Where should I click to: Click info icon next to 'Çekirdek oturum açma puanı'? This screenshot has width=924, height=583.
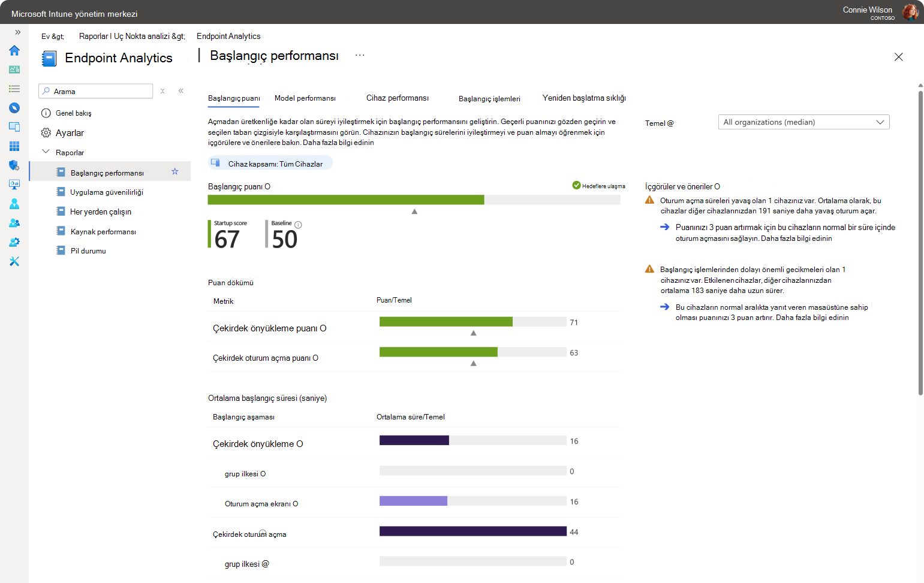click(315, 358)
